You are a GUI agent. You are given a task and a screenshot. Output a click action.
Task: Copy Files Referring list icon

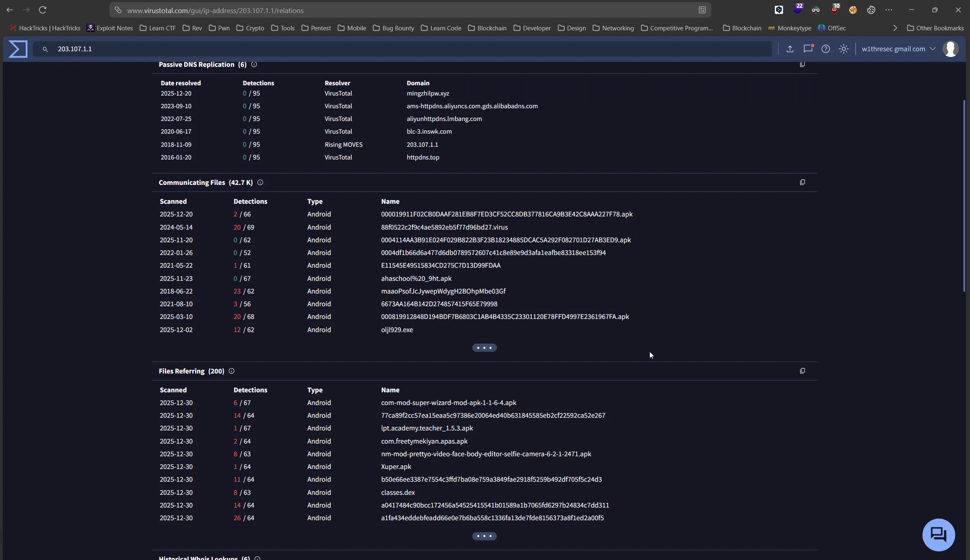pos(802,371)
